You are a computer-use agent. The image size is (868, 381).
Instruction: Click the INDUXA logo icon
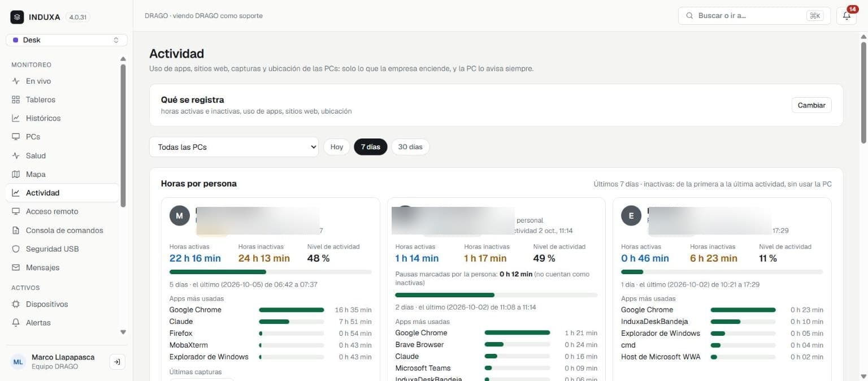click(x=17, y=17)
